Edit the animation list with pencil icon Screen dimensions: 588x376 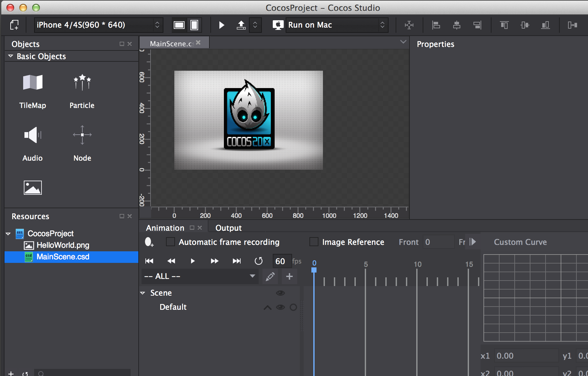tap(270, 276)
